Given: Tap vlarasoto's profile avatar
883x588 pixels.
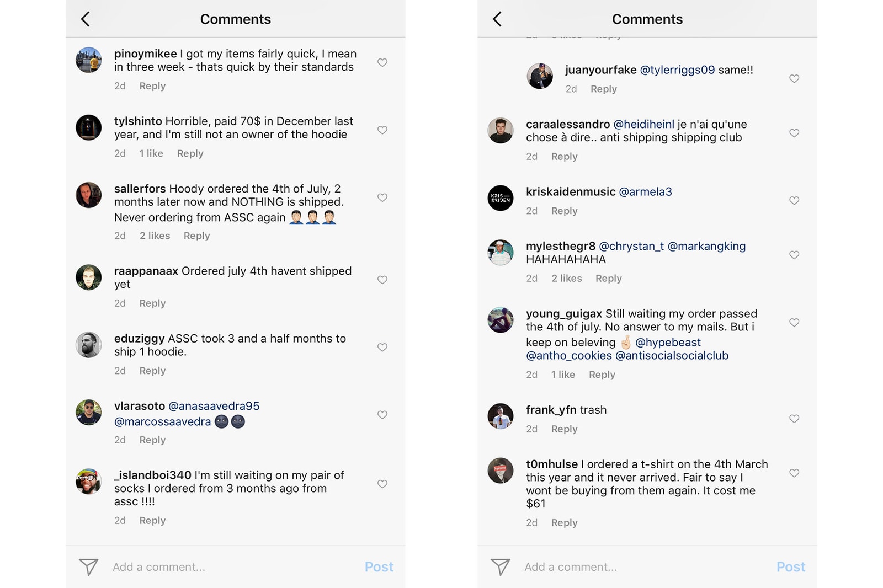Looking at the screenshot, I should coord(89,412).
